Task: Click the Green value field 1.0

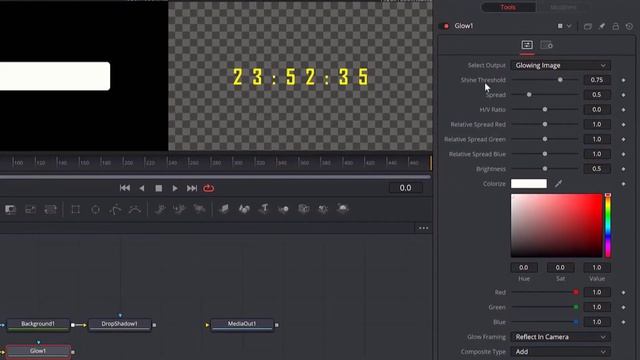Action: click(x=597, y=307)
